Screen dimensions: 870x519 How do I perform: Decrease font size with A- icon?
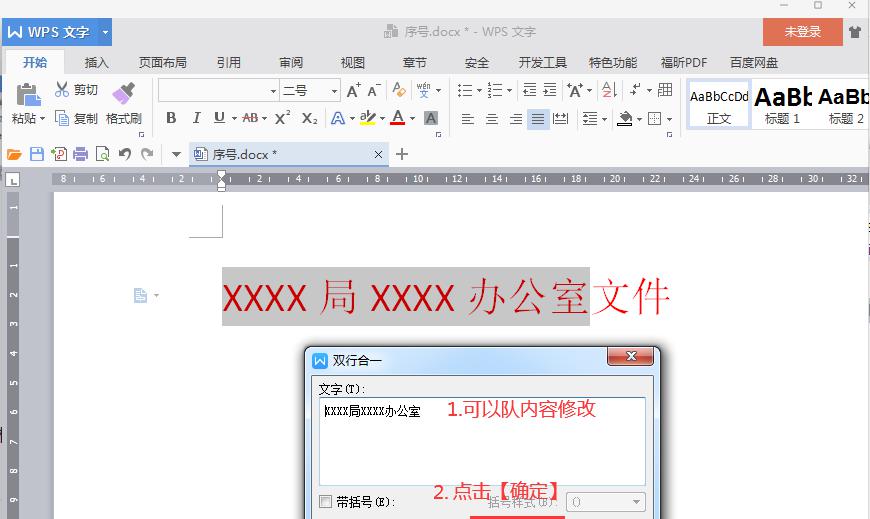(374, 90)
